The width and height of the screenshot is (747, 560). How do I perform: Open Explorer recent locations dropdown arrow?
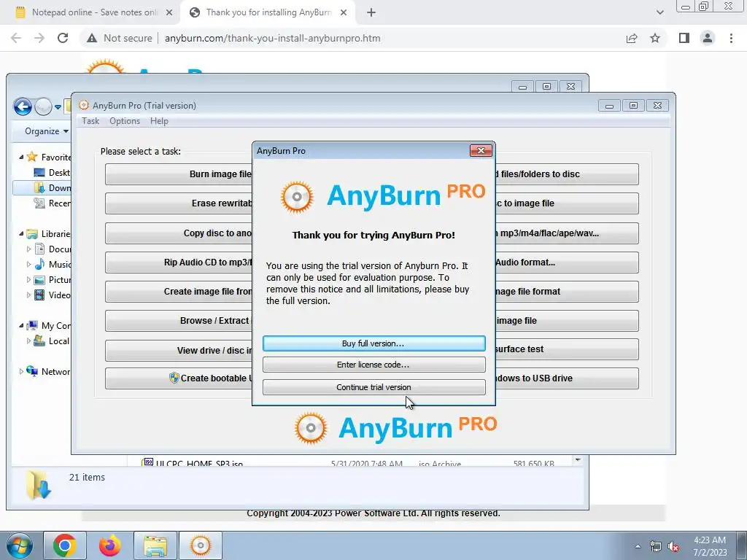58,107
